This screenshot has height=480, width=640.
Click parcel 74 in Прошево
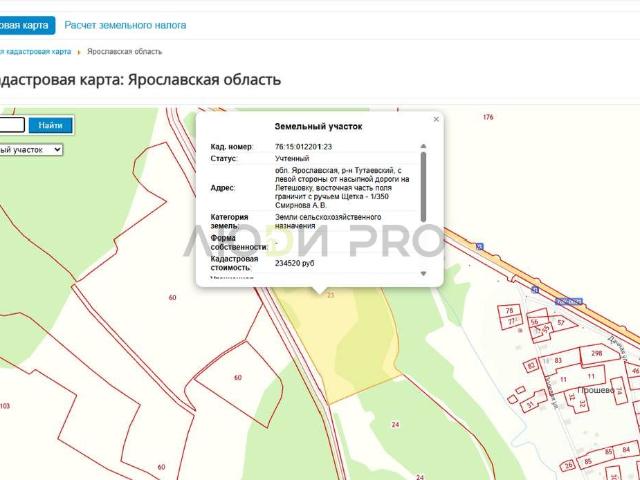point(620,391)
